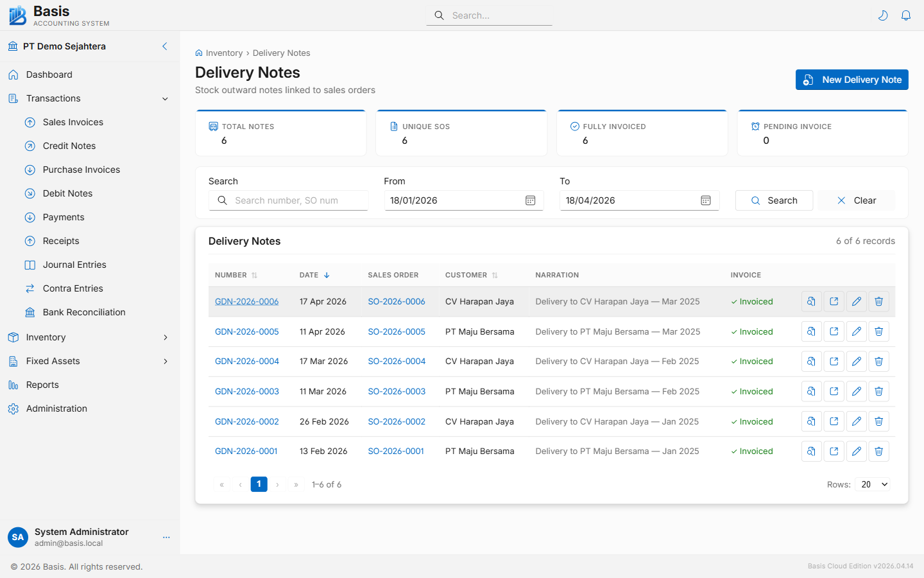Select Administration in the sidebar

tap(56, 408)
